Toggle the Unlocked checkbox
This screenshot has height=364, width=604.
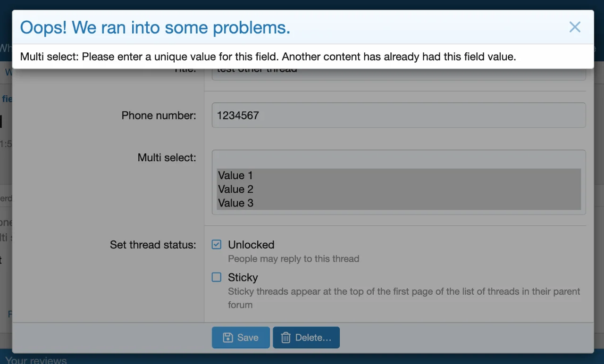217,245
